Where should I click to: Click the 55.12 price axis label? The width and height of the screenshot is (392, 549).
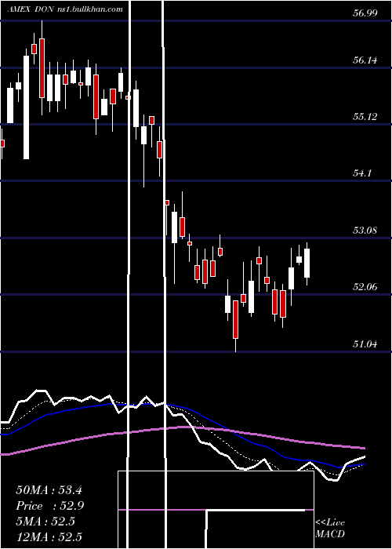point(365,117)
